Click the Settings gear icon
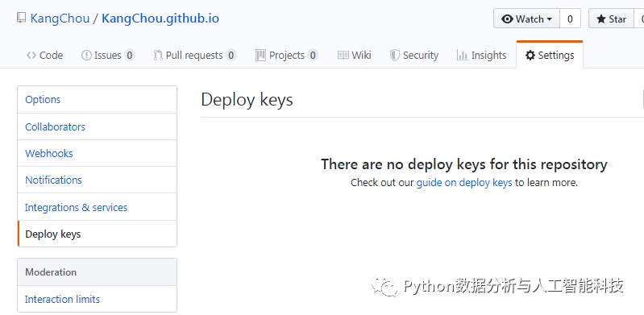 pyautogui.click(x=530, y=56)
